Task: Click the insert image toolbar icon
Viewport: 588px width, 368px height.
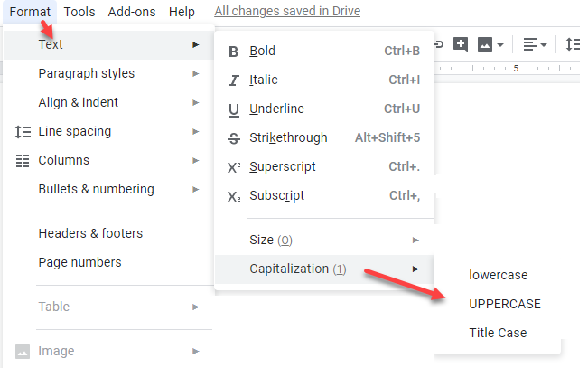Action: (x=485, y=43)
